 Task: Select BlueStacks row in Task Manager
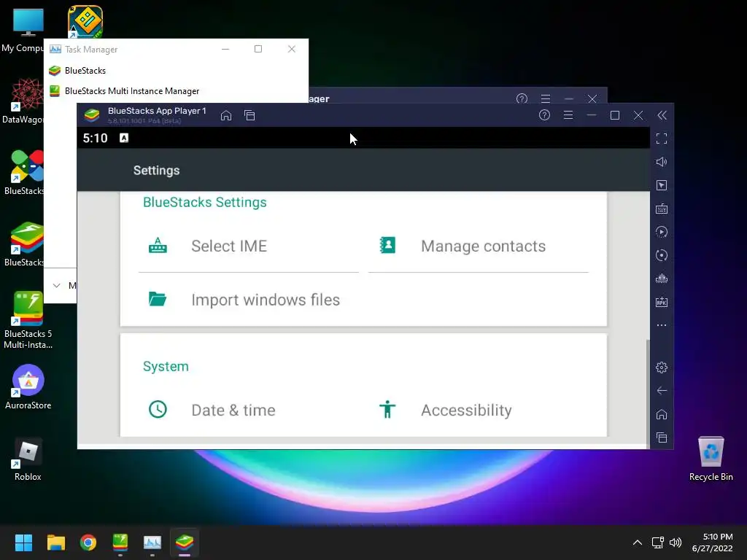pyautogui.click(x=177, y=71)
